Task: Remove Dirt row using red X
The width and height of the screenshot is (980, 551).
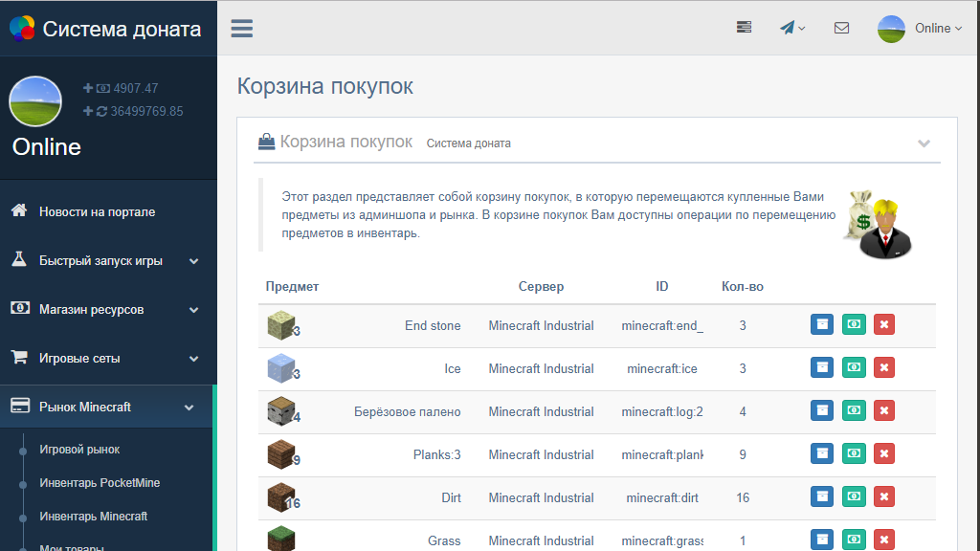Action: click(884, 497)
